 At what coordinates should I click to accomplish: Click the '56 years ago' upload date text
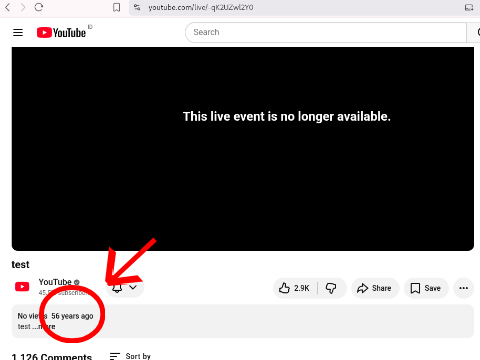click(72, 316)
